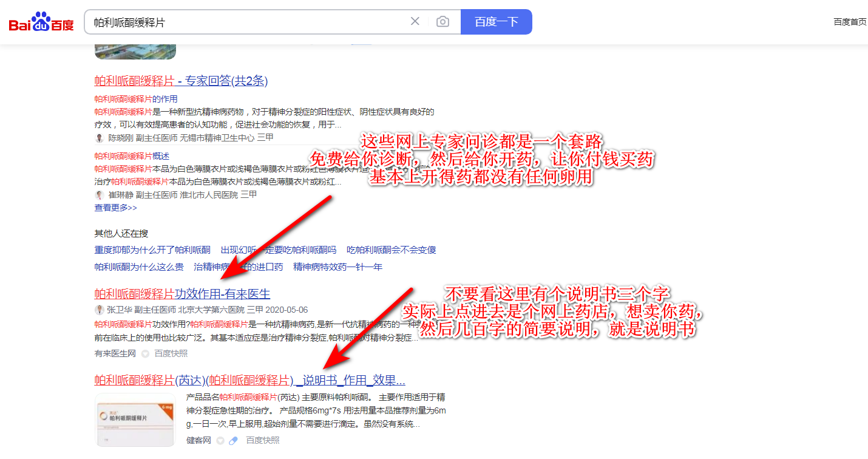This screenshot has width=868, height=459.
Task: Click the 百度一下 search button
Action: pyautogui.click(x=497, y=22)
